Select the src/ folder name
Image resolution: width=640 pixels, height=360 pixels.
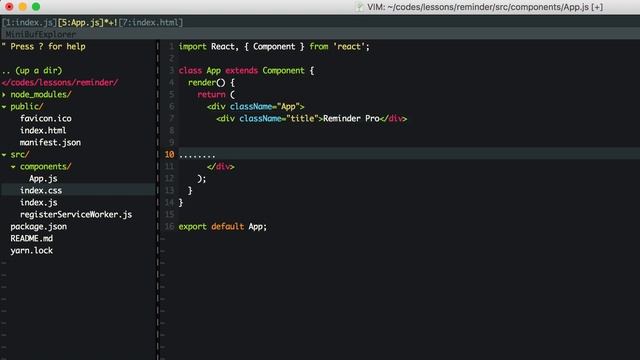(20, 155)
